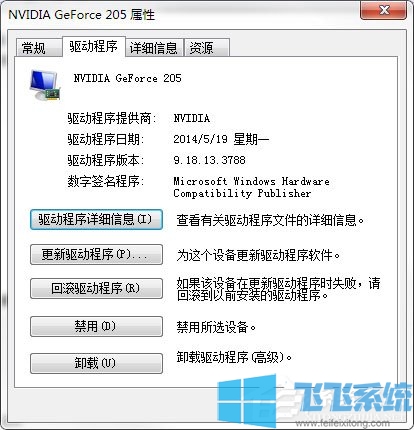Viewport: 414px width, 430px height.
Task: Open 驱动程序详细信息 (I) button
Action: [96, 219]
